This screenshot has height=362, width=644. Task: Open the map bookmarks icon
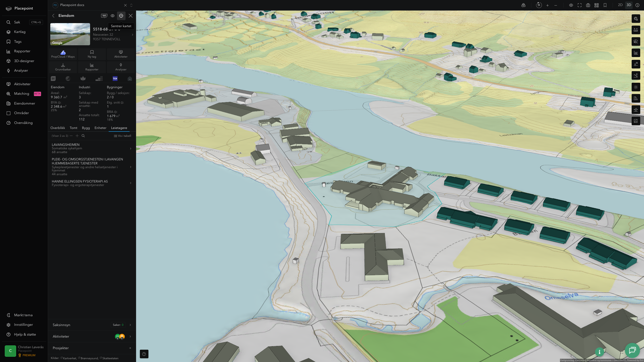click(x=605, y=5)
